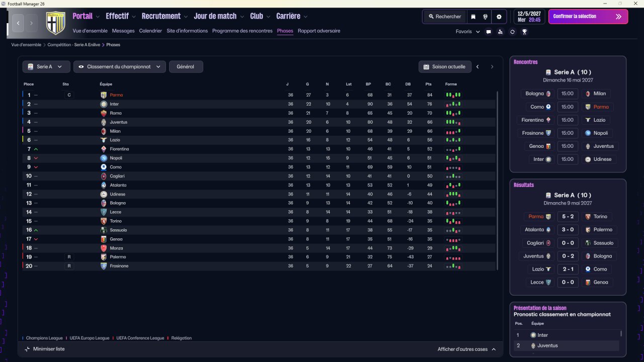Open the bookmarks icon beside Rechercher
Screen dimensions: 644x362
[x=473, y=17]
